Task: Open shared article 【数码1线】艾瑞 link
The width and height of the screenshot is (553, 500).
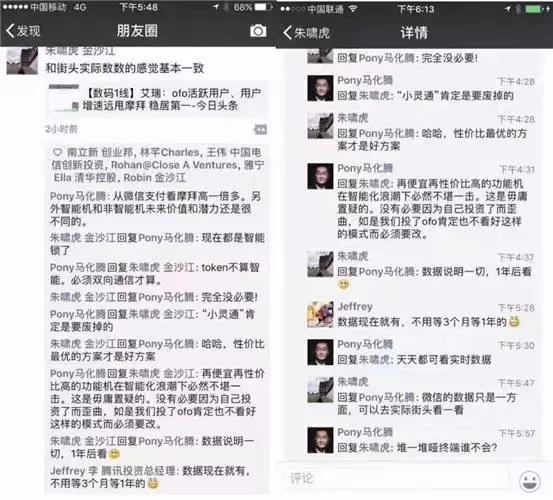Action: point(158,99)
